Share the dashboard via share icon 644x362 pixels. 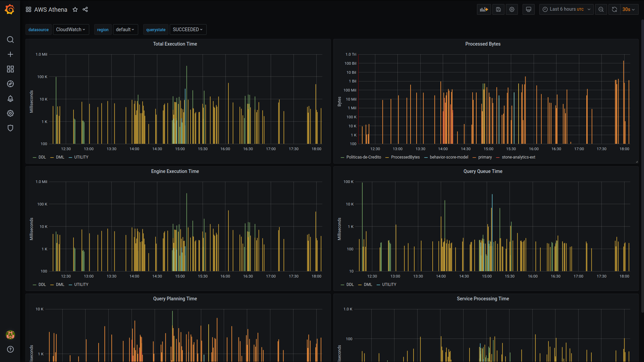tap(85, 9)
